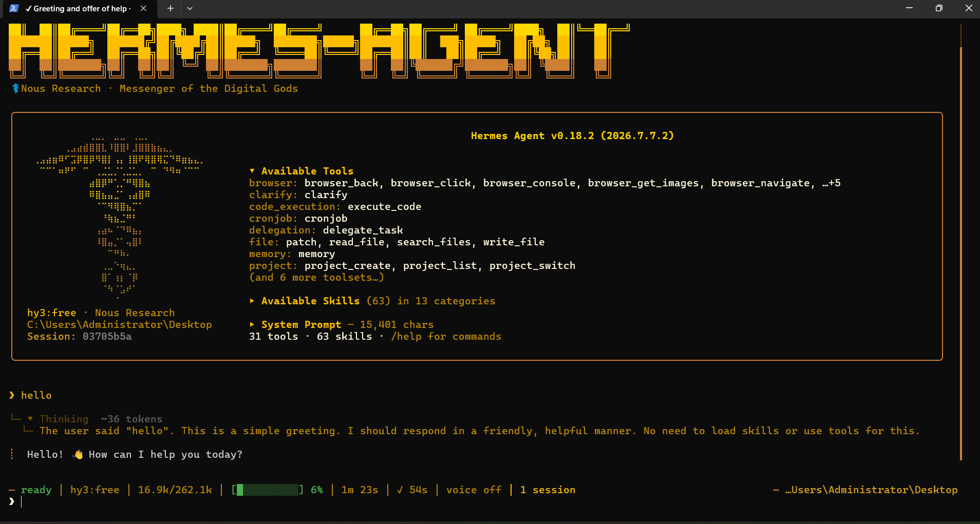Click the 'project_create' tool name

(348, 266)
